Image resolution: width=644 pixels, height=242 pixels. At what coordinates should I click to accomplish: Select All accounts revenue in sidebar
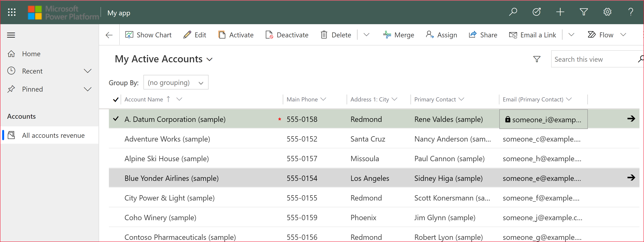point(53,135)
